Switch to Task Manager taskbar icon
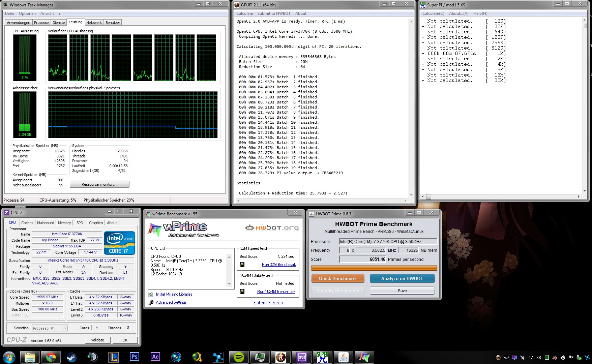Image resolution: width=592 pixels, height=364 pixels. pos(260,357)
